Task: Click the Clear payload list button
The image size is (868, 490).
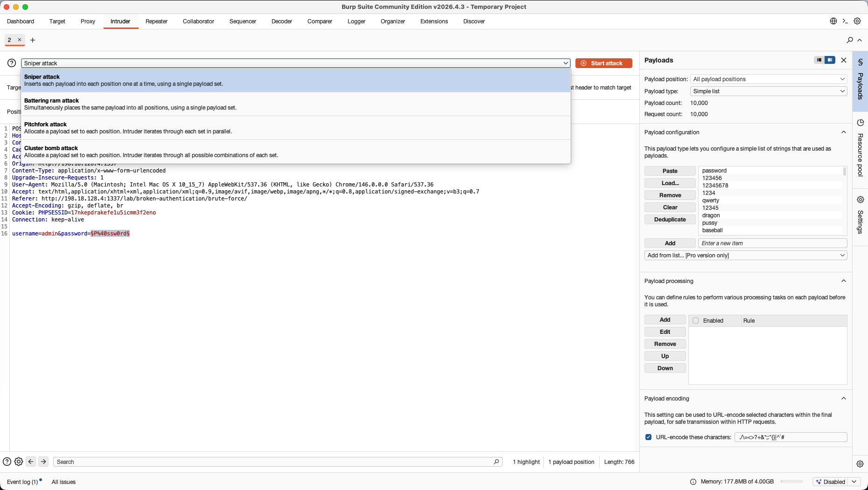Action: tap(670, 207)
